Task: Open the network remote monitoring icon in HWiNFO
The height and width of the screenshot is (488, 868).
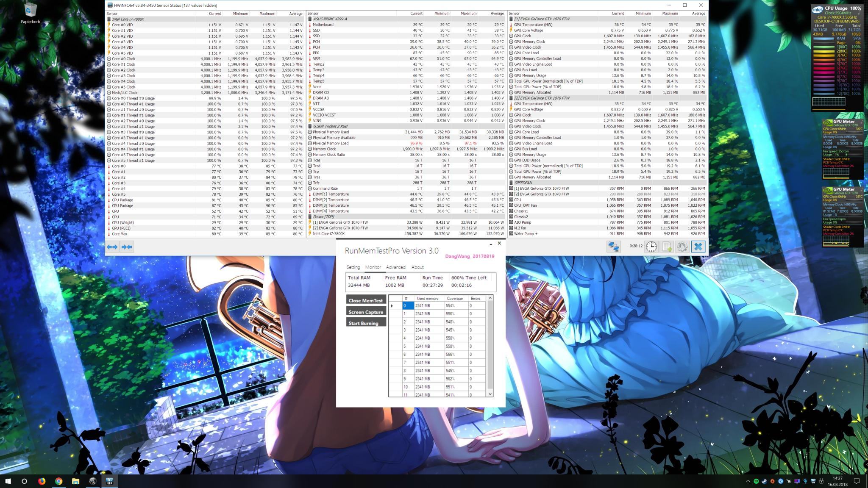Action: click(613, 247)
